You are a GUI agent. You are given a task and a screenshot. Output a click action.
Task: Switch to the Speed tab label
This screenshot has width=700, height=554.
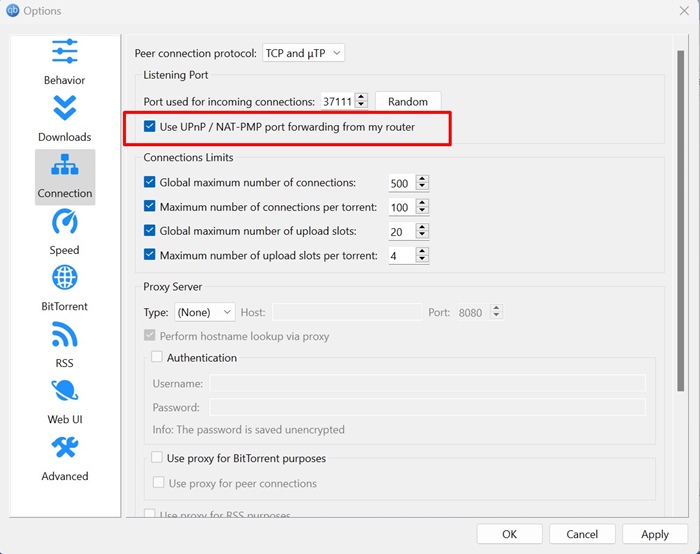(64, 250)
